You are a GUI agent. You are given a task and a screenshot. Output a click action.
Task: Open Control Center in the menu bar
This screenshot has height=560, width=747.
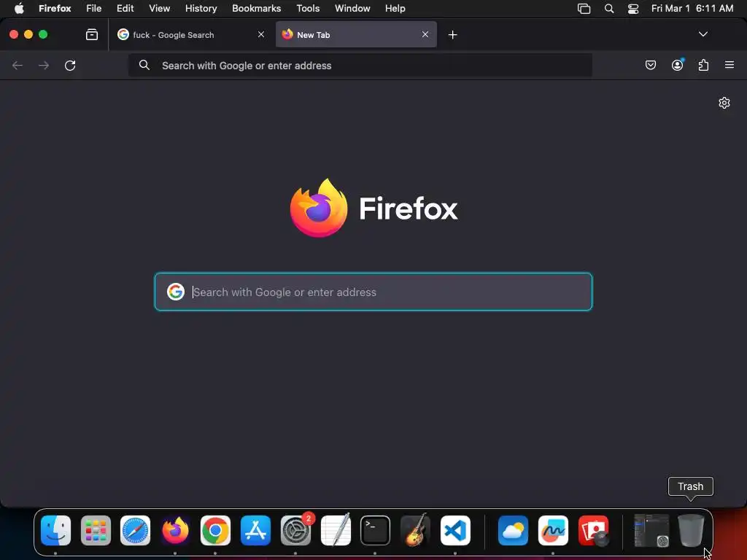(633, 9)
